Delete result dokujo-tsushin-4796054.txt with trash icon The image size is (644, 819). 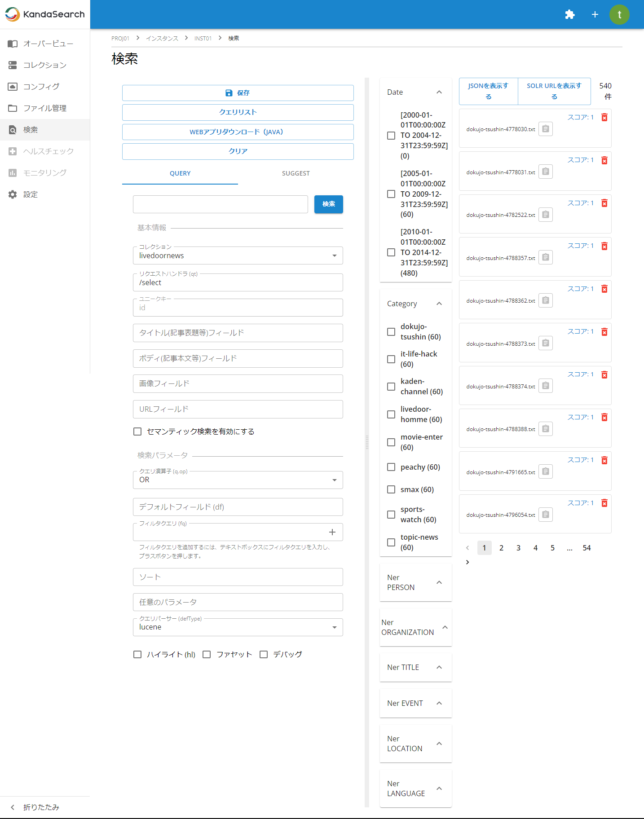604,503
